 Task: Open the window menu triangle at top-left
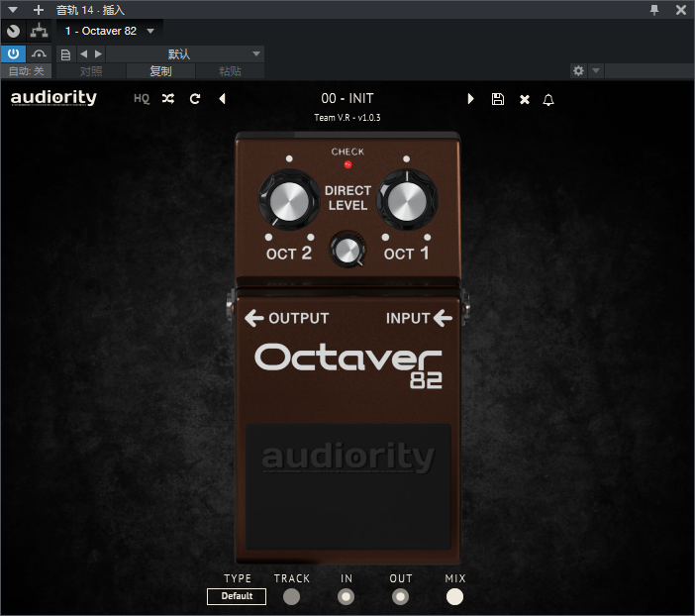13,10
